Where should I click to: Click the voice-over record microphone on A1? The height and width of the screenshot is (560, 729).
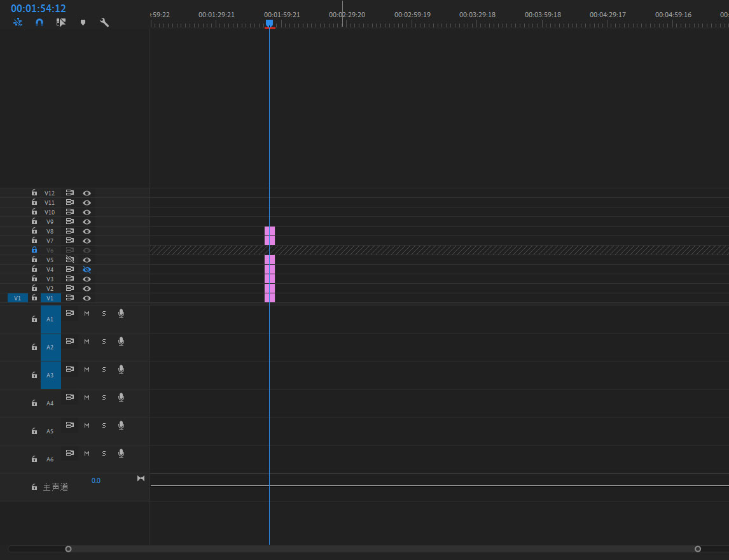(121, 313)
